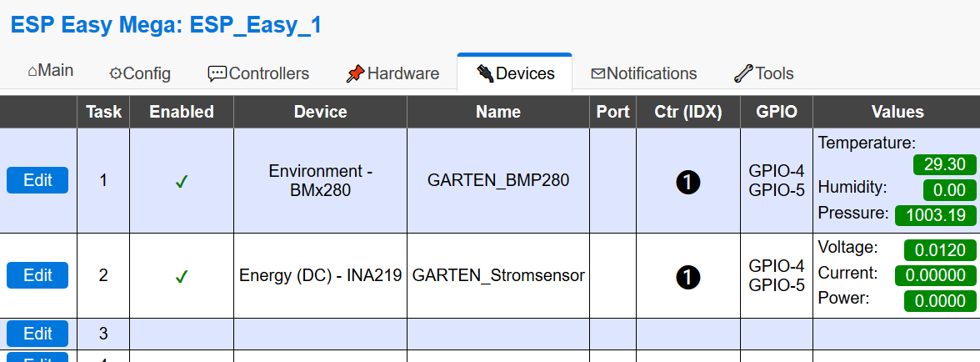Click the gear icon on Config tab
The image size is (980, 362).
116,73
